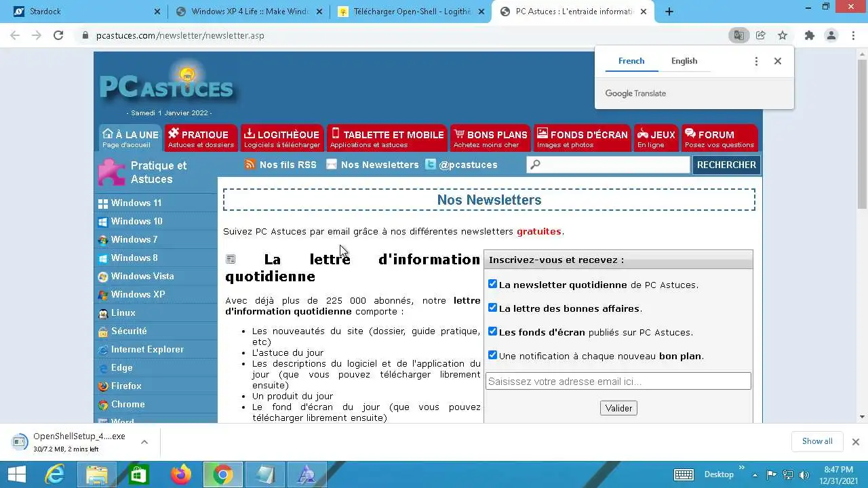Open File Explorer from taskbar

[x=97, y=474]
